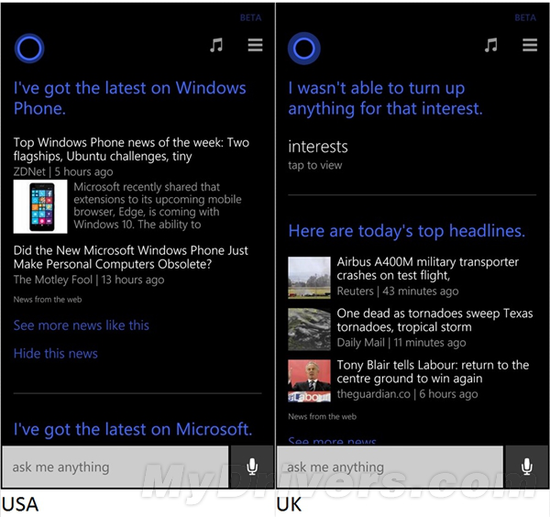The width and height of the screenshot is (550, 517).
Task: Focus the UK 'ask me anything' search box
Action: click(x=390, y=466)
